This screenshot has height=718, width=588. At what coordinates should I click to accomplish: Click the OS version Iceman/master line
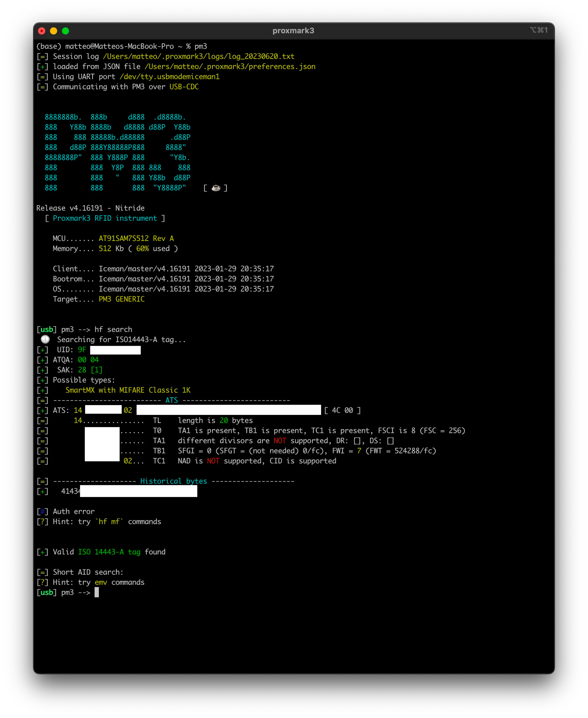(x=163, y=289)
